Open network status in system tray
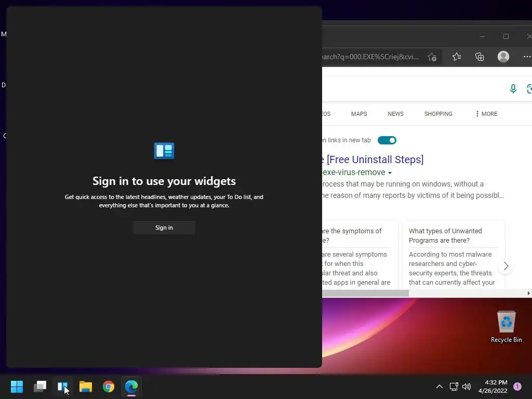This screenshot has height=399, width=532. click(454, 387)
